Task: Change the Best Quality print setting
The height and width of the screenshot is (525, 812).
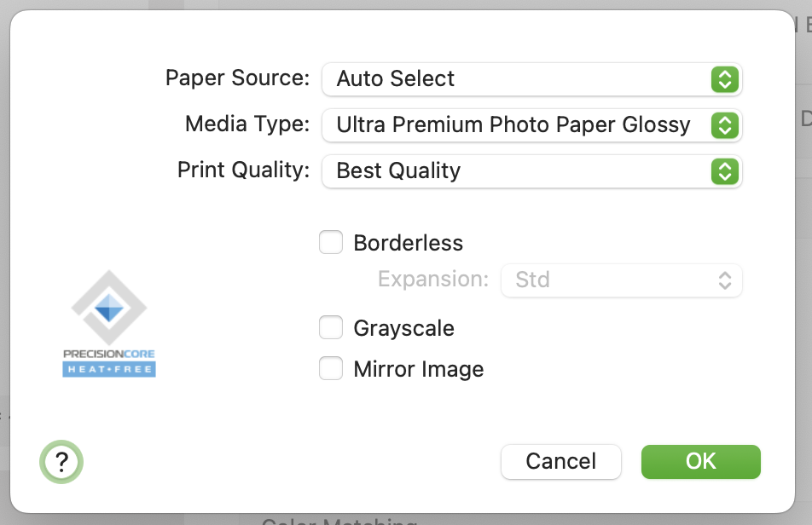Action: 532,171
